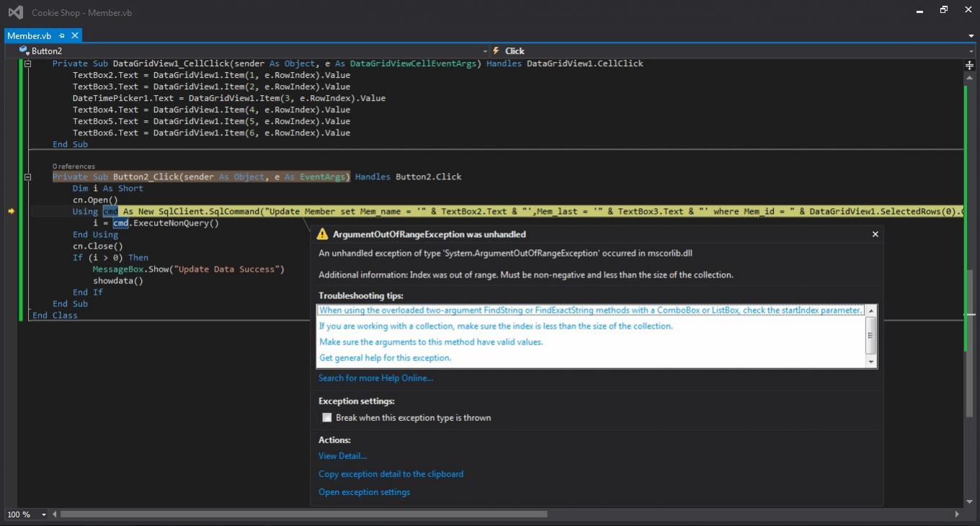Click the editor vertical scroll-down arrow
This screenshot has height=526, width=980.
970,502
